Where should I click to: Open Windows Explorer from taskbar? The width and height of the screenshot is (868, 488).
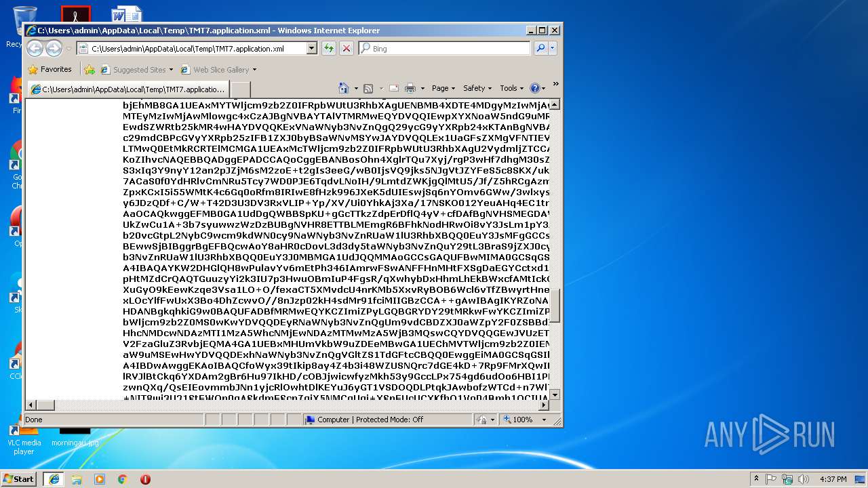(x=77, y=479)
